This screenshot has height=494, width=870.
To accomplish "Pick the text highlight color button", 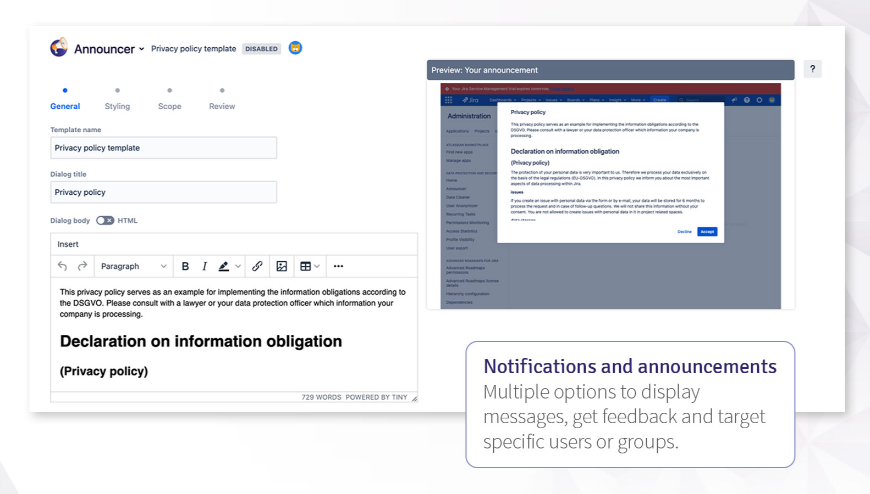I will [224, 266].
